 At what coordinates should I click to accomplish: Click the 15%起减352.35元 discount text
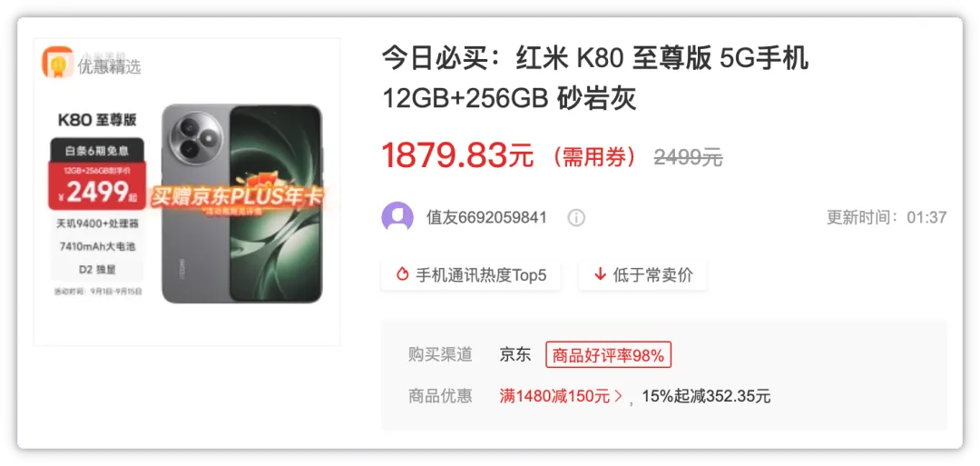pyautogui.click(x=706, y=396)
